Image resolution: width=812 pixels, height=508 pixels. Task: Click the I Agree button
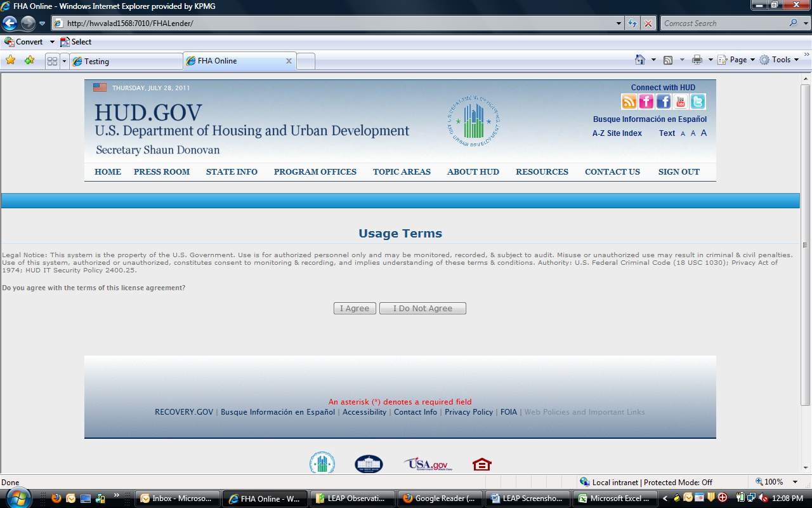point(355,308)
